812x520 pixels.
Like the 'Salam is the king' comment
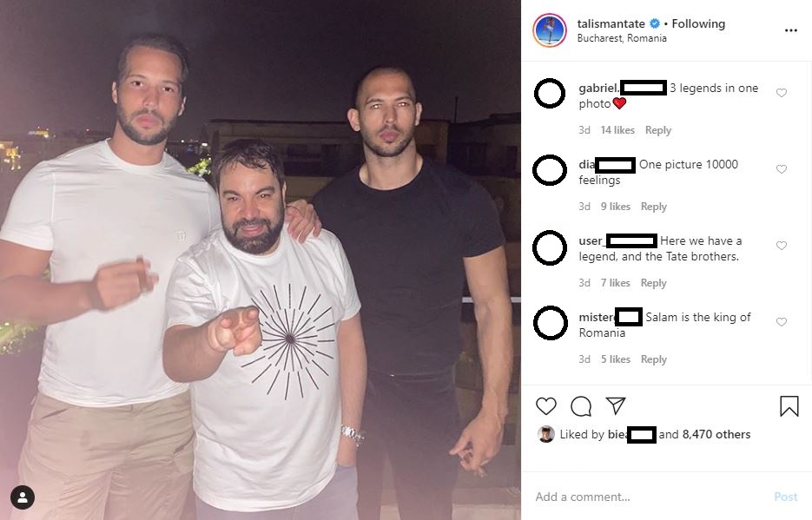(x=782, y=322)
